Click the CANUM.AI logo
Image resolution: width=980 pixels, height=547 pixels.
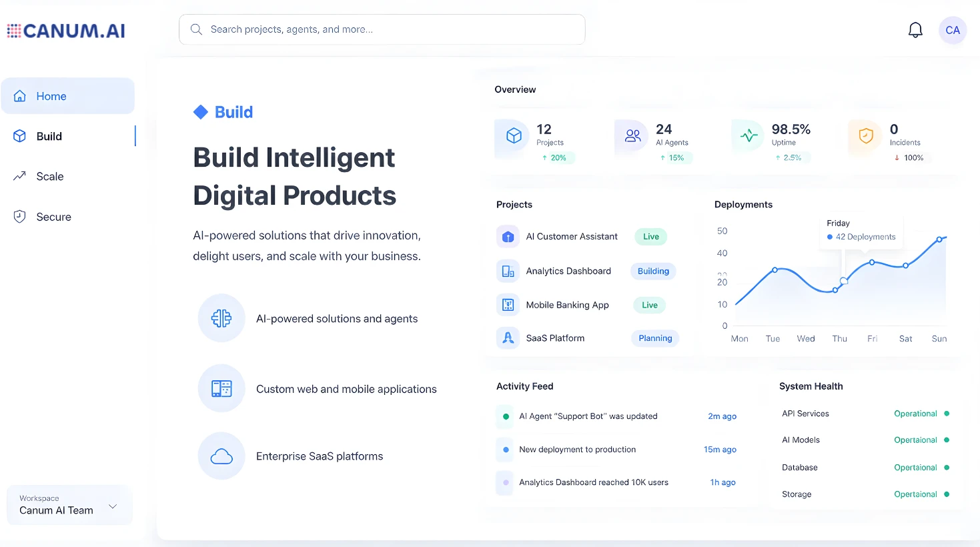point(66,31)
